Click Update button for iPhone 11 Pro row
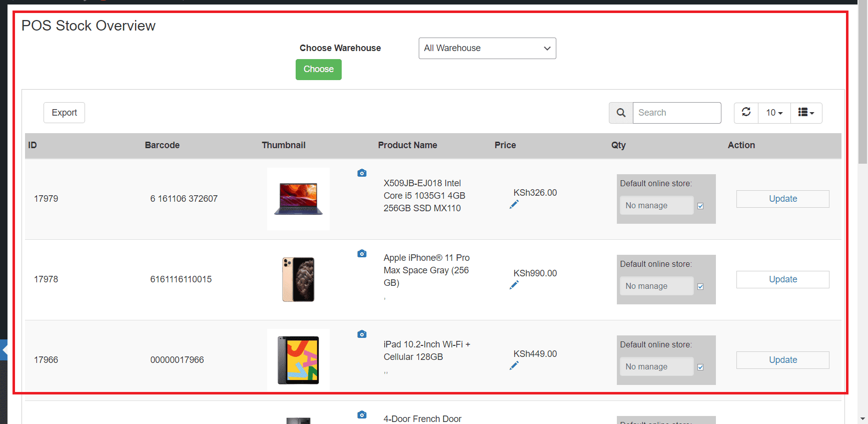Viewport: 868px width, 424px height. tap(782, 279)
